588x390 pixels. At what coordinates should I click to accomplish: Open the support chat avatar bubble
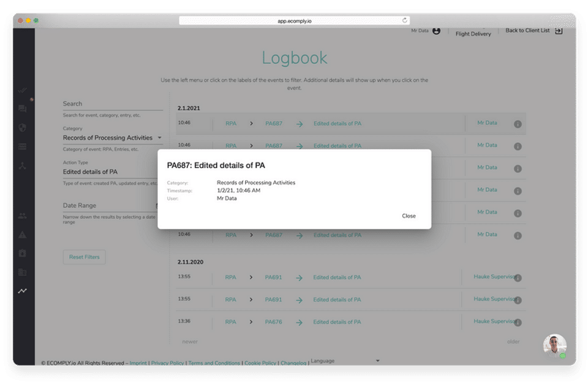click(x=555, y=346)
